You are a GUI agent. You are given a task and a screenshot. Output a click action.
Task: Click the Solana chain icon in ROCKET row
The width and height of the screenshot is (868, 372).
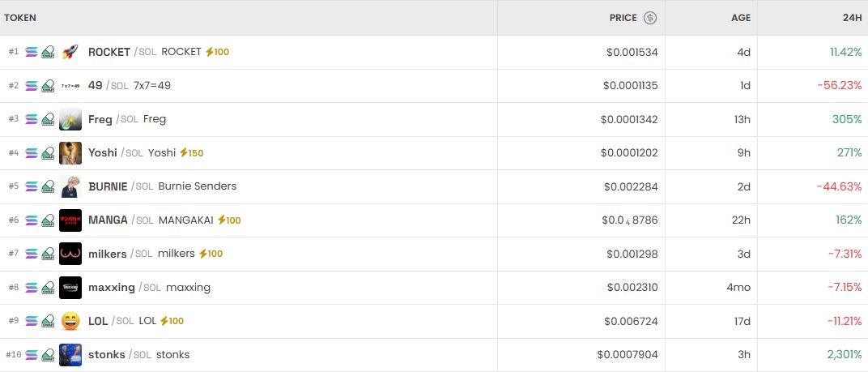point(32,52)
